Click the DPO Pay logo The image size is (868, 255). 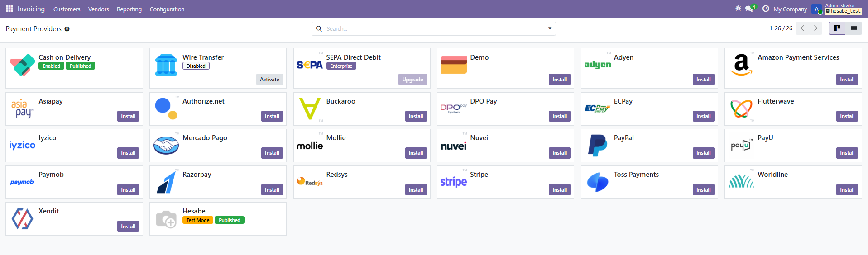click(x=454, y=108)
